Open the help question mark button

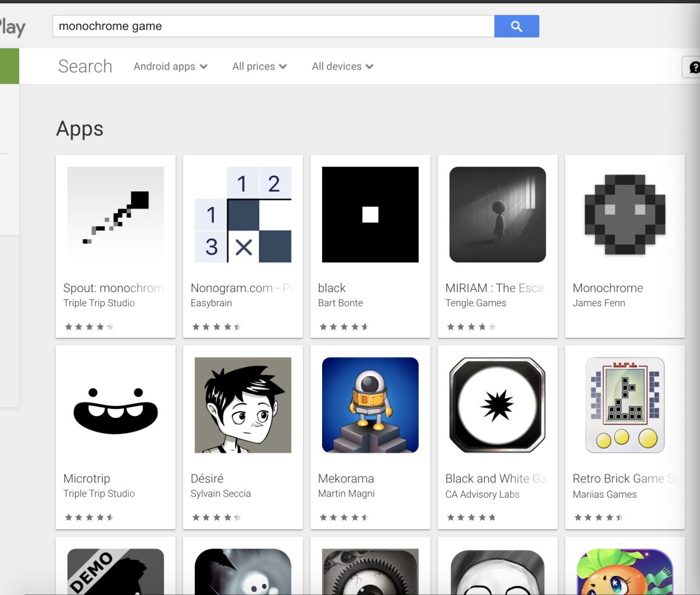692,67
